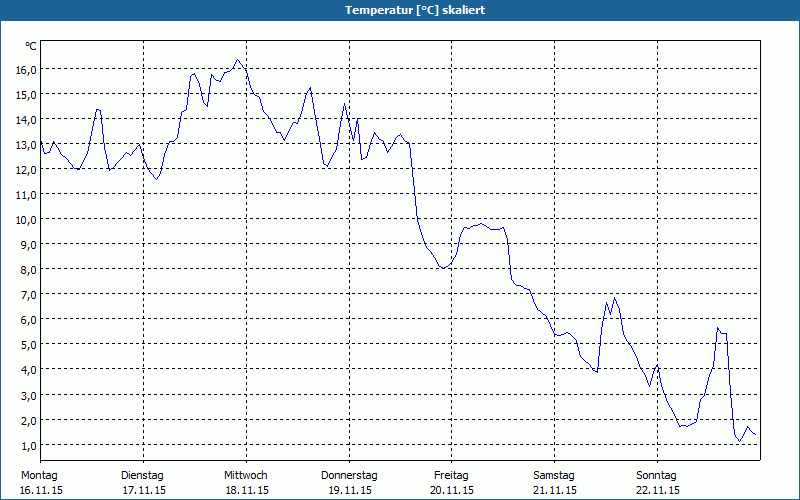The width and height of the screenshot is (800, 500).
Task: Select the 13,0 temperature axis tick label
Action: coord(26,144)
